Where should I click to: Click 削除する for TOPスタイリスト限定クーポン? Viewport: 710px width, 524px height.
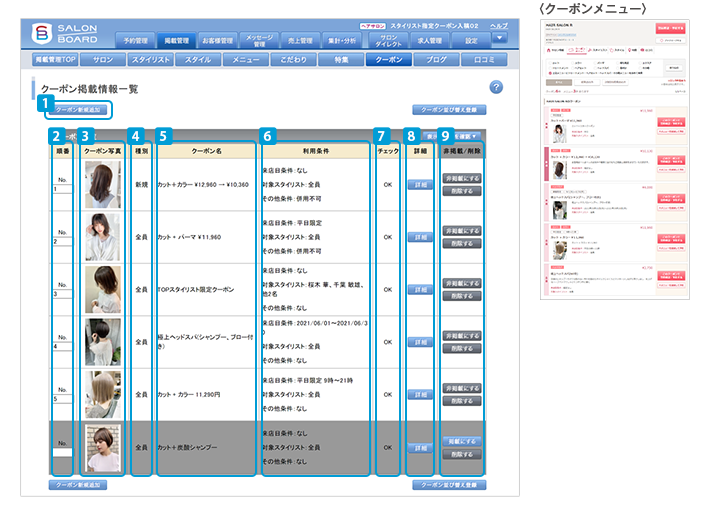462,296
